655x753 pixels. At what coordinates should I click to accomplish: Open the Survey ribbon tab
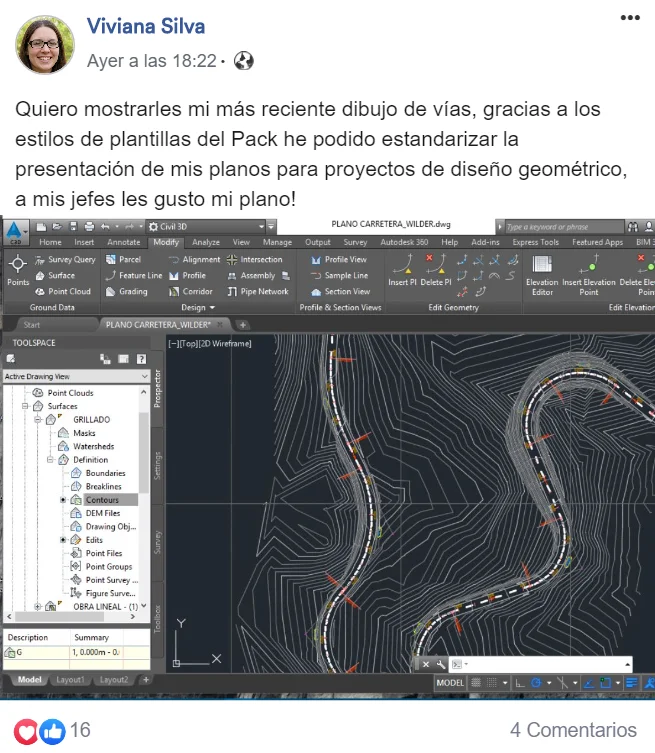[x=355, y=243]
